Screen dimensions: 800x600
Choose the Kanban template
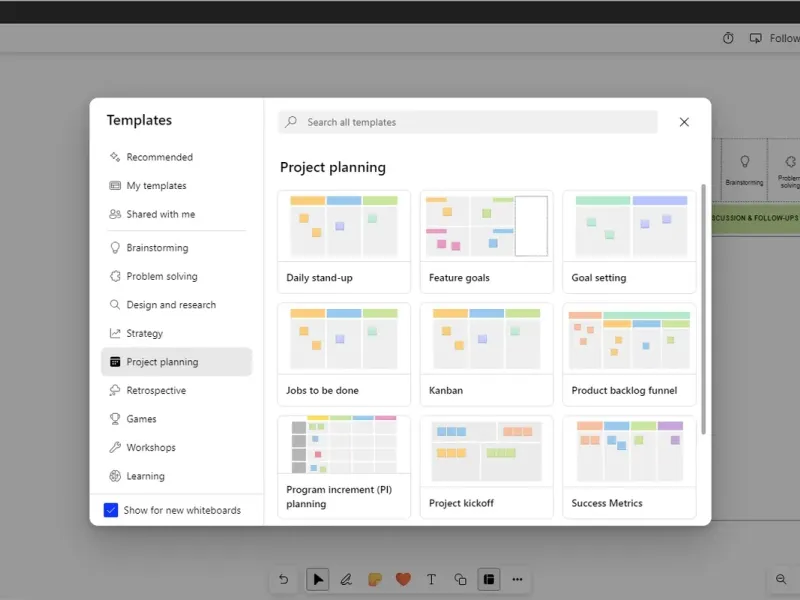click(487, 355)
